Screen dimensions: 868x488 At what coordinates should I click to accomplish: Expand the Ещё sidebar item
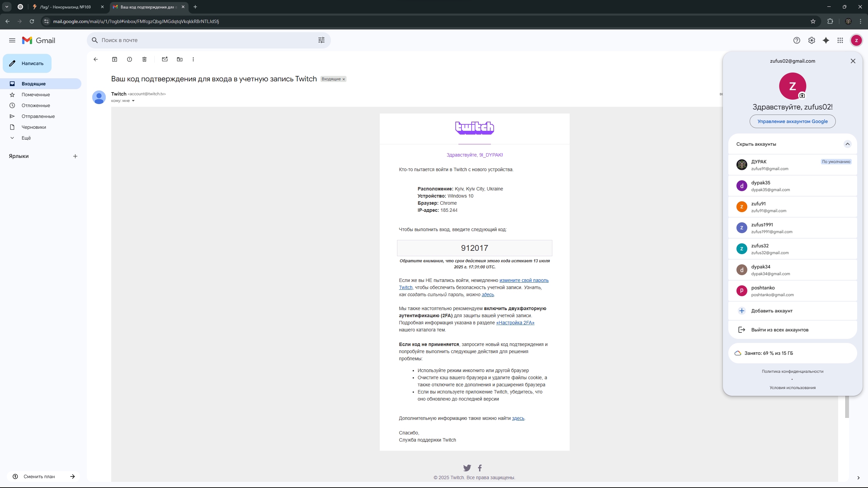click(x=26, y=138)
